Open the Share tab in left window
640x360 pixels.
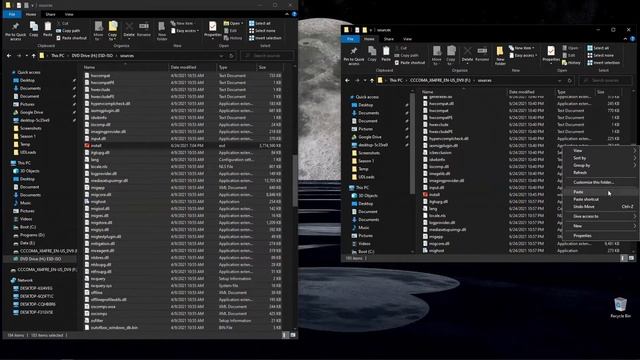pyautogui.click(x=51, y=14)
